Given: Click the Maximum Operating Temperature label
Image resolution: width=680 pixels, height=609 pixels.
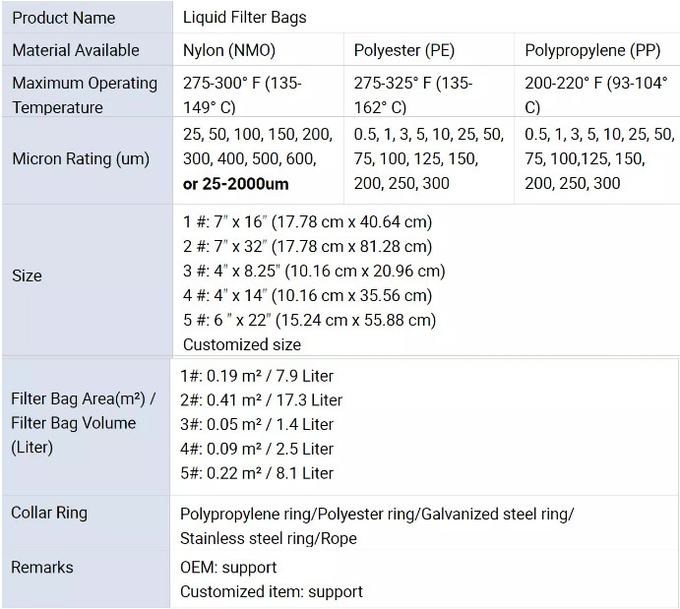Looking at the screenshot, I should click(x=87, y=95).
